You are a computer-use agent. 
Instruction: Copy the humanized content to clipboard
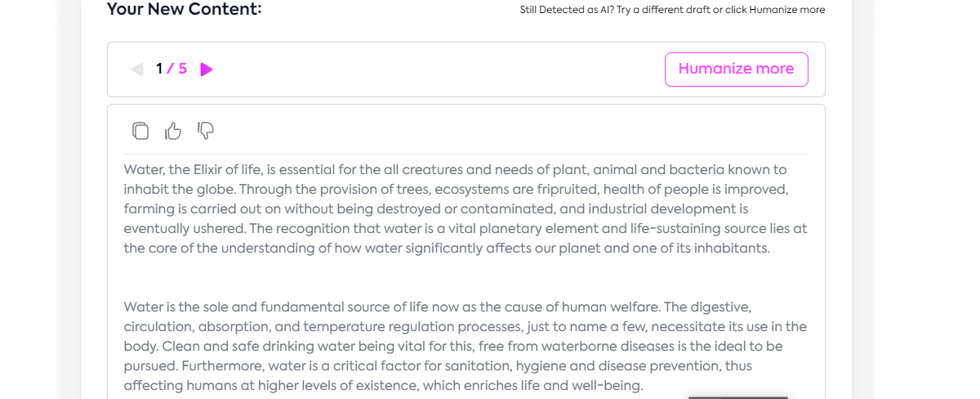pyautogui.click(x=140, y=131)
